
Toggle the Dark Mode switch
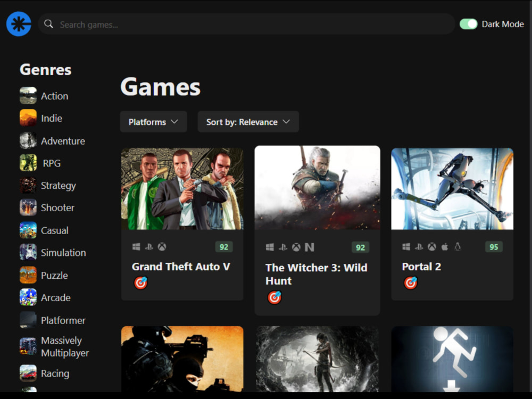pyautogui.click(x=469, y=24)
